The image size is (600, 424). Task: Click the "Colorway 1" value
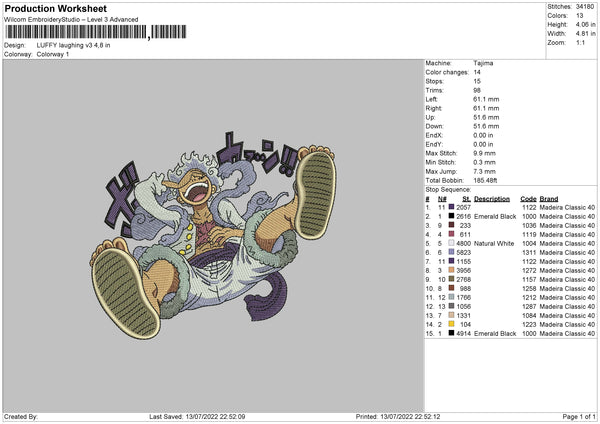point(52,54)
